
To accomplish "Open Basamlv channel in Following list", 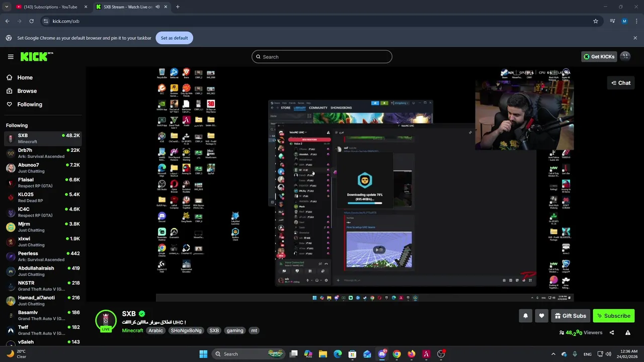I will click(43, 315).
